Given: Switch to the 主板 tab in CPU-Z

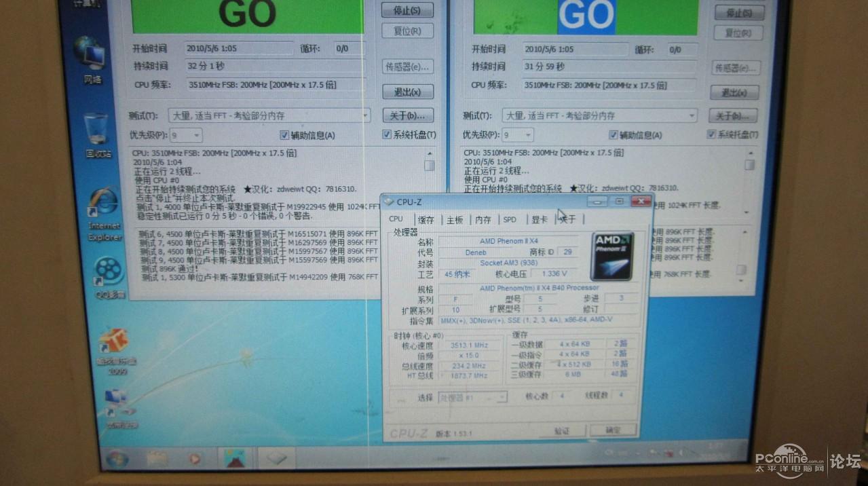Looking at the screenshot, I should [455, 219].
